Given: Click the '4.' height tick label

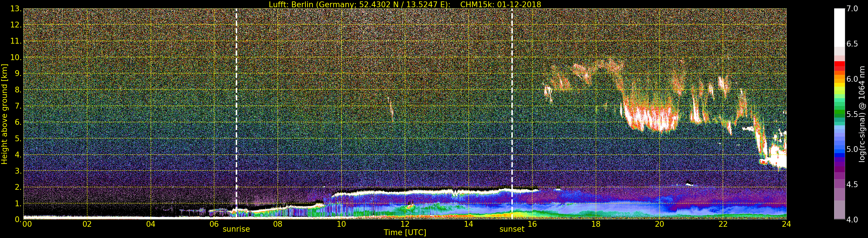Looking at the screenshot, I should pos(18,155).
